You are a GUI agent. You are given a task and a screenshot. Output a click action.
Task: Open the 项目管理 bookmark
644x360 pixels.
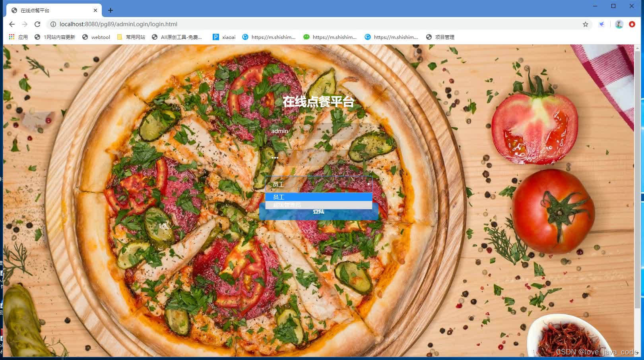[440, 37]
